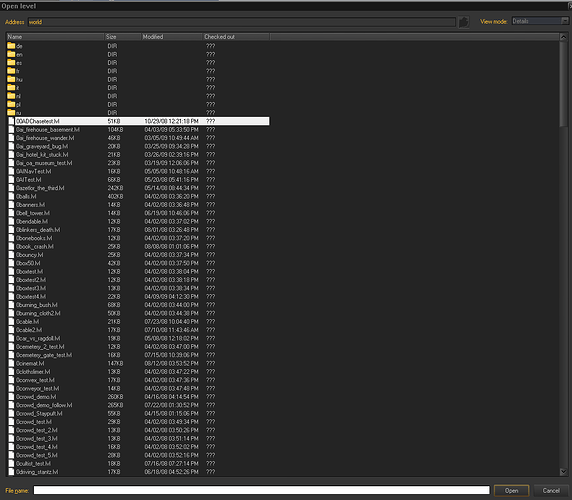The width and height of the screenshot is (572, 500).
Task: Select the file name 0boxtest3.M
Action: click(31, 288)
